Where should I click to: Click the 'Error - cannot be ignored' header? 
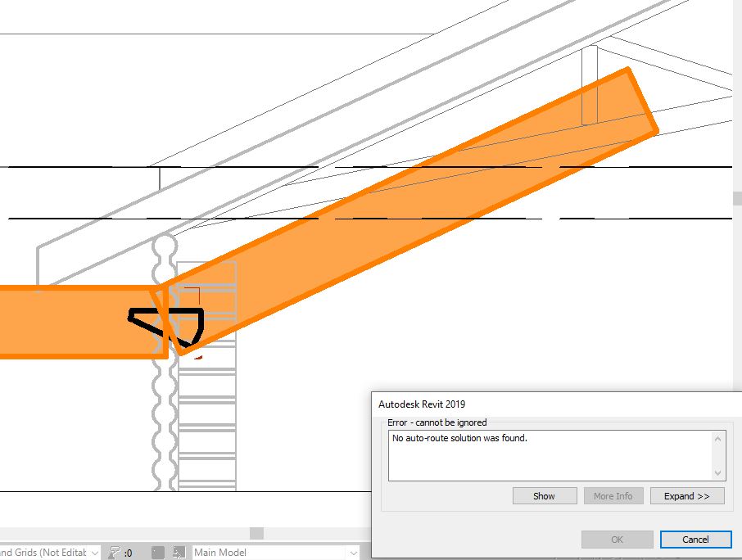click(x=437, y=422)
